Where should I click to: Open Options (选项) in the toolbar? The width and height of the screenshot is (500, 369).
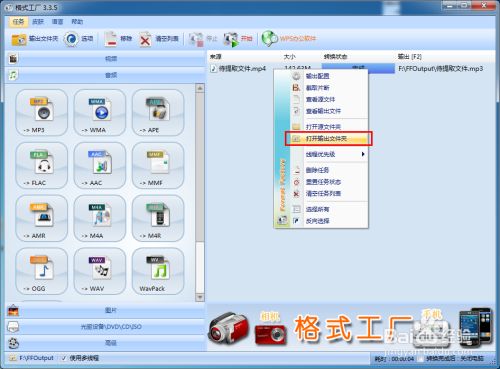(71, 39)
